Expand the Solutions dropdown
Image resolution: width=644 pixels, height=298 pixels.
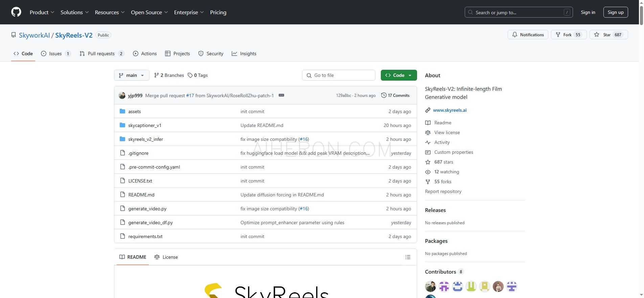pyautogui.click(x=75, y=12)
